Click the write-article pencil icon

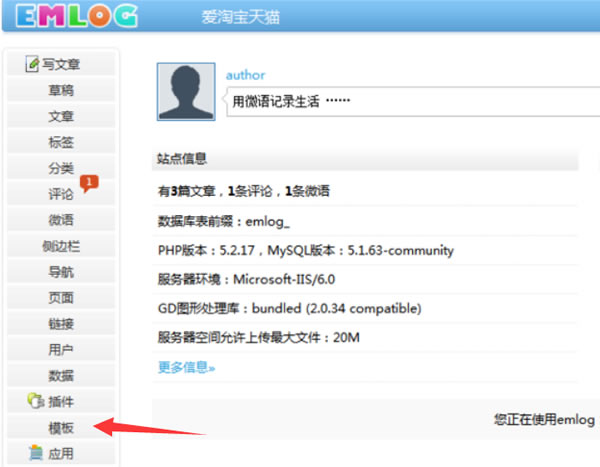click(32, 64)
